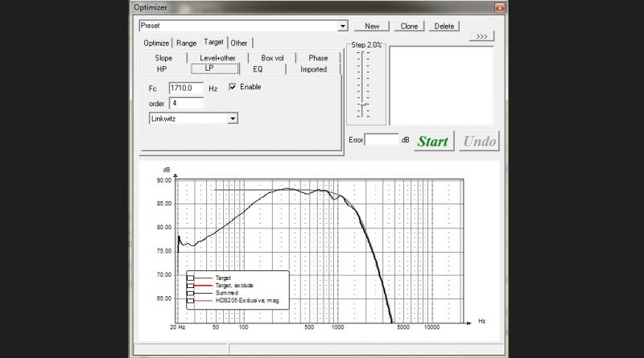Image resolution: width=644 pixels, height=358 pixels.
Task: Select the HP sub-tab
Action: tap(161, 69)
